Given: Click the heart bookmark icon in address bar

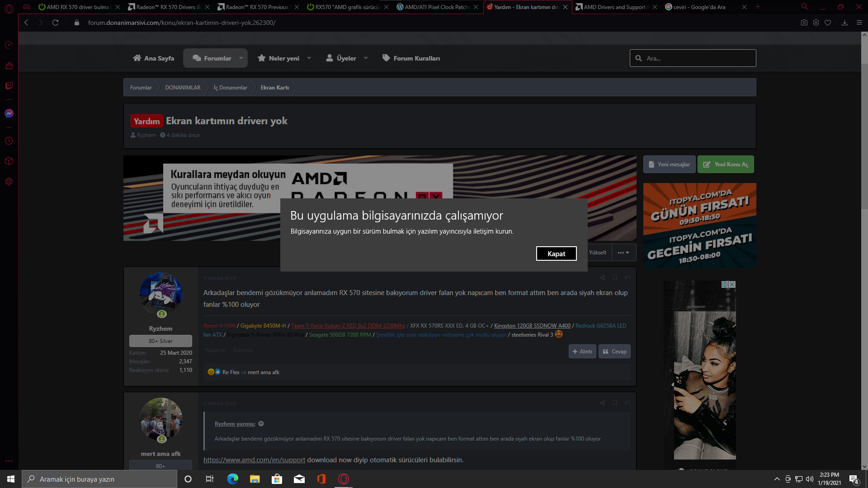Looking at the screenshot, I should (828, 23).
